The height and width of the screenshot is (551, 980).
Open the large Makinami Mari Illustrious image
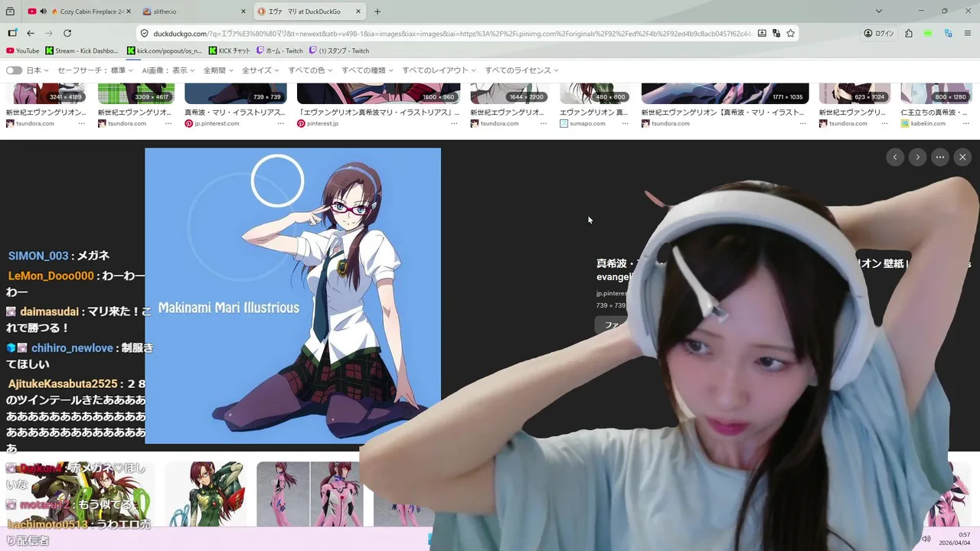tap(292, 295)
